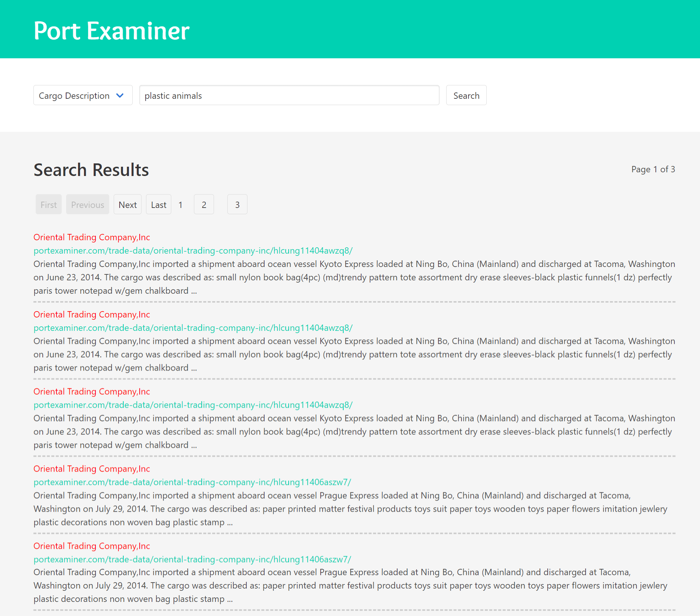Focus the plastic animals search field
Image resolution: width=700 pixels, height=616 pixels.
[x=289, y=95]
